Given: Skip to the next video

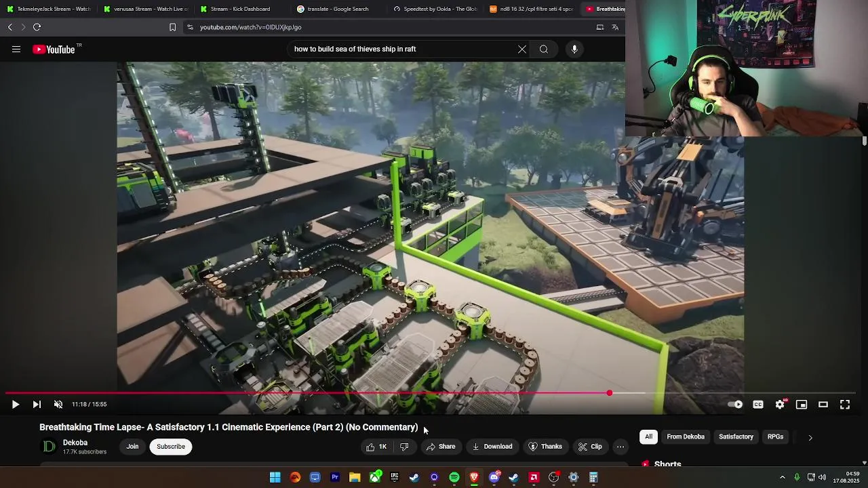Looking at the screenshot, I should [37, 405].
